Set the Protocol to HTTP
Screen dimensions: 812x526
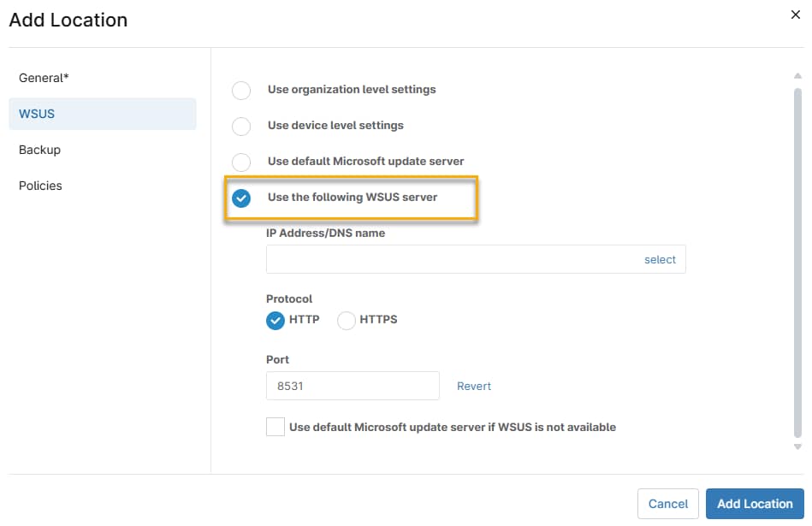(276, 320)
